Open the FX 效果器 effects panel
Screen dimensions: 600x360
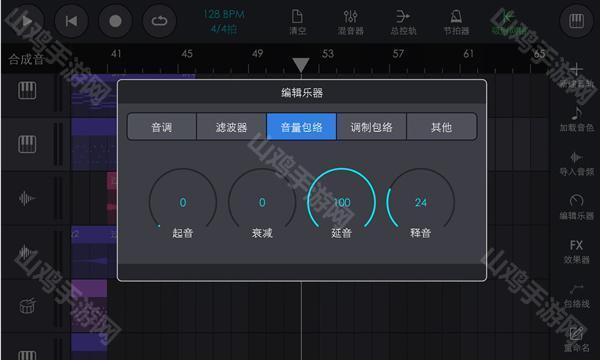[x=577, y=251]
